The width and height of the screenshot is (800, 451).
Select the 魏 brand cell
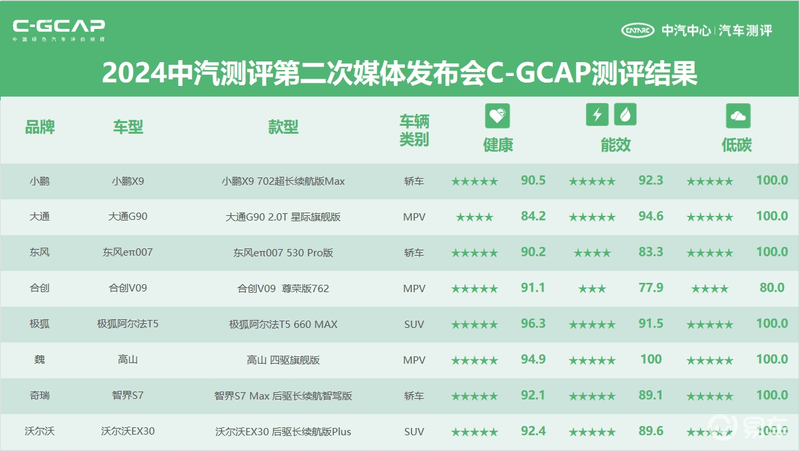(x=39, y=359)
